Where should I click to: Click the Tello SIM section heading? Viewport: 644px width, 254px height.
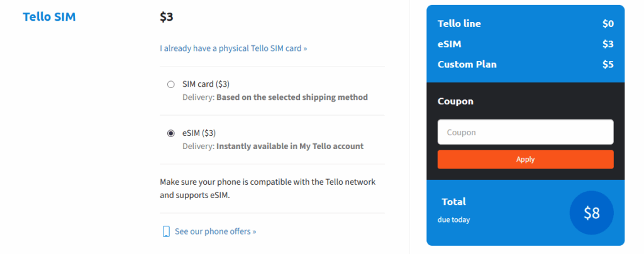pyautogui.click(x=49, y=17)
